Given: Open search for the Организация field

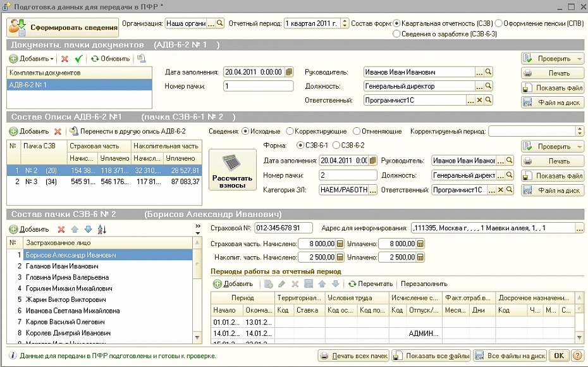Looking at the screenshot, I should (220, 23).
